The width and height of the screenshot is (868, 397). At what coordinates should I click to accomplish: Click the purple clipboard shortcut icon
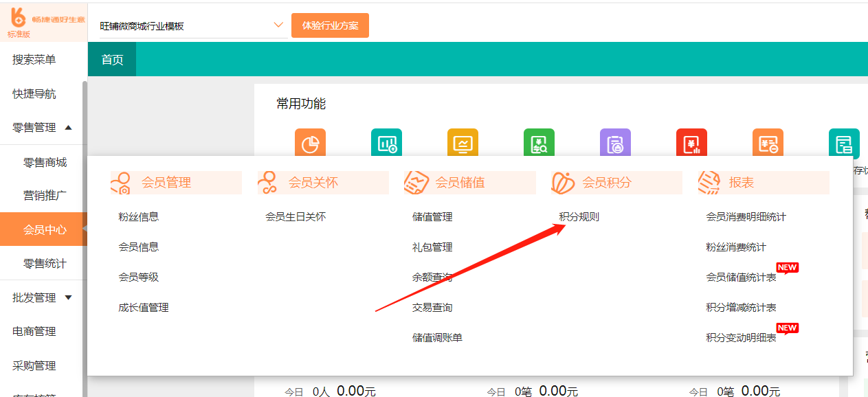pyautogui.click(x=615, y=143)
